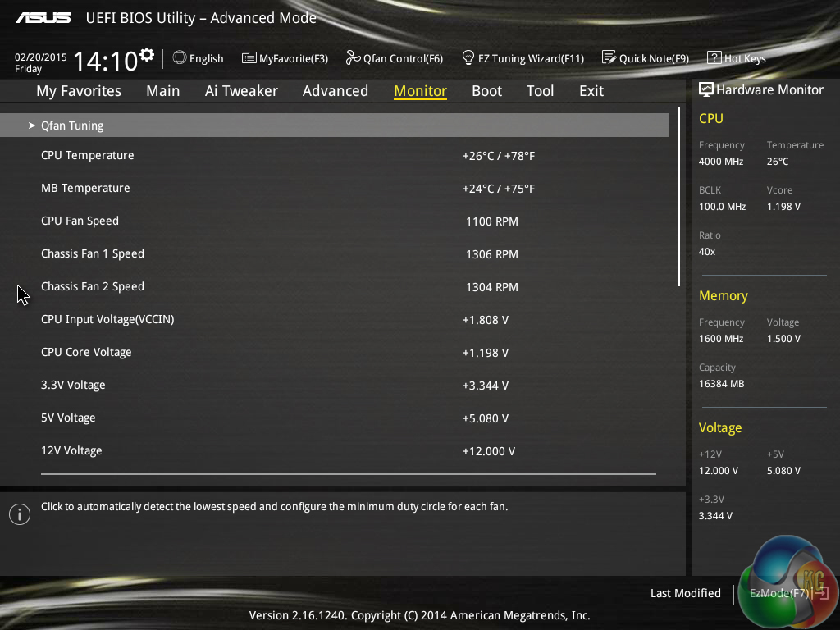Select CPU Temperature row

click(x=335, y=155)
